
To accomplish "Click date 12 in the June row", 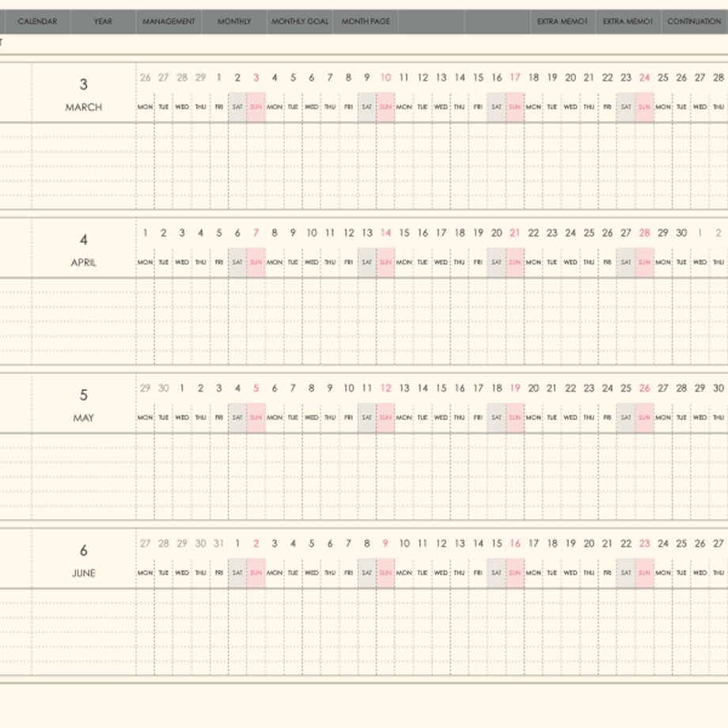I will click(441, 544).
